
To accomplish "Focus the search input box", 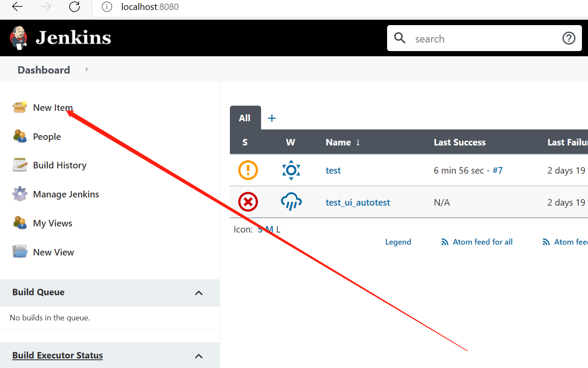I will click(x=484, y=38).
